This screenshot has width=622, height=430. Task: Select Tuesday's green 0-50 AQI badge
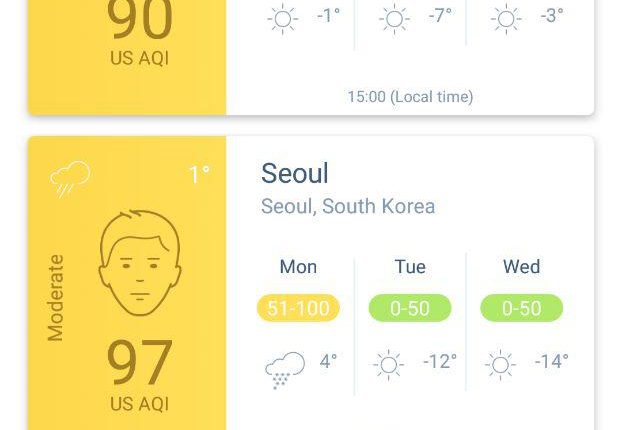pos(410,308)
